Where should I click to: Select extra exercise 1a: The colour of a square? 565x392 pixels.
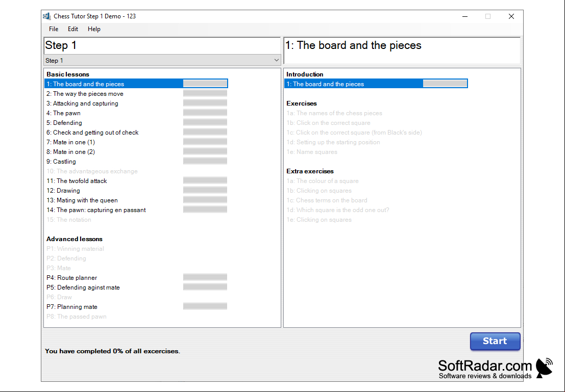tap(323, 181)
